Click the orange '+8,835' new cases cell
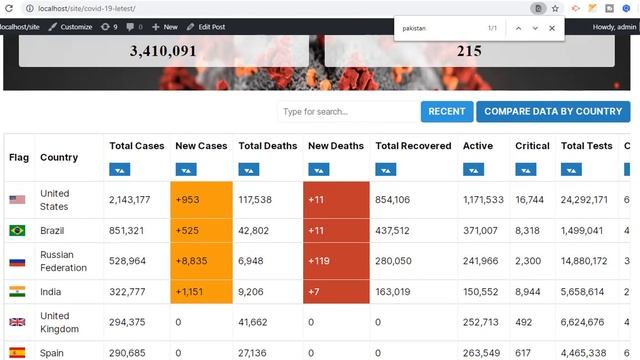Viewport: 640px width, 360px height. tap(202, 261)
